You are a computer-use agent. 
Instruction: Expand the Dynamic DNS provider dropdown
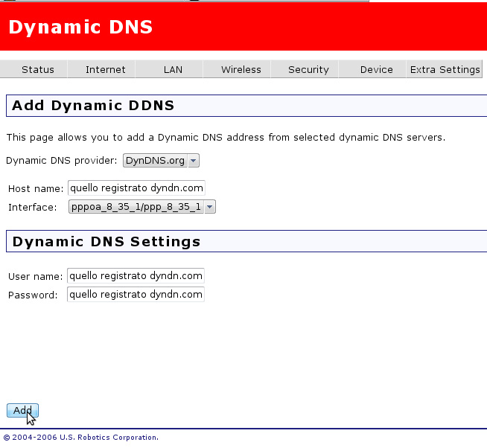tap(161, 161)
